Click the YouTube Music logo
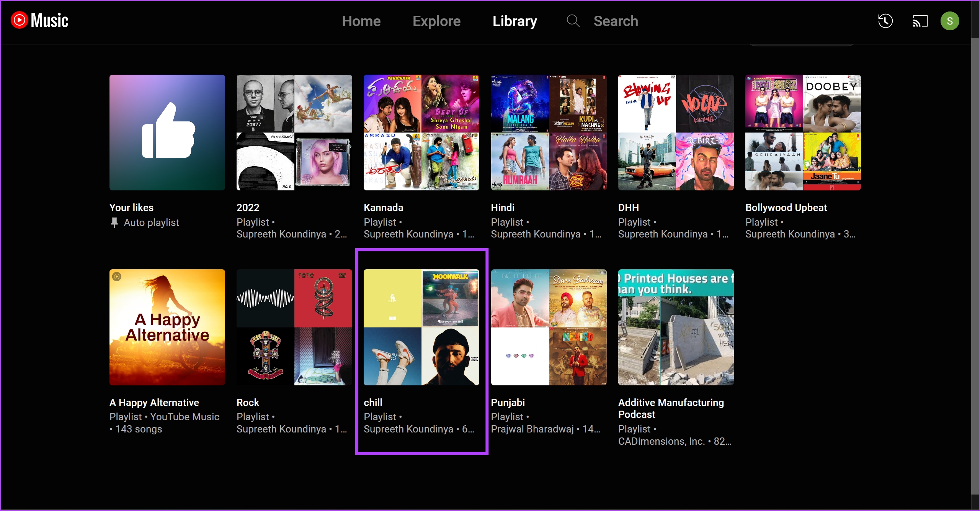980x511 pixels. pos(39,20)
